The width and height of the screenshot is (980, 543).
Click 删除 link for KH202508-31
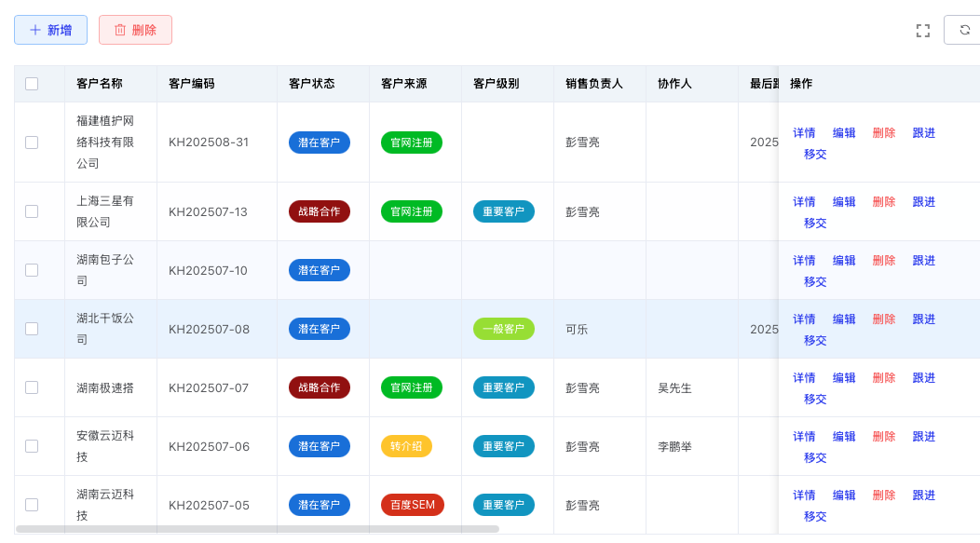point(884,132)
